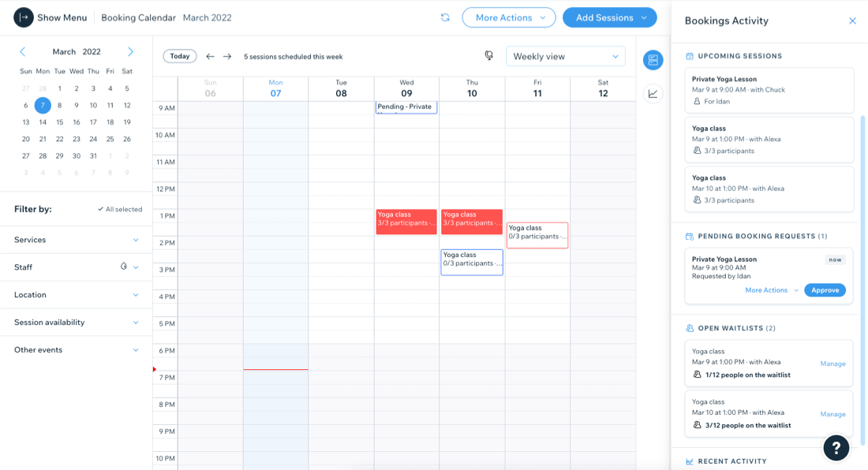Open Friday Yoga class 0/3 session
This screenshot has width=868, height=470.
pos(537,235)
